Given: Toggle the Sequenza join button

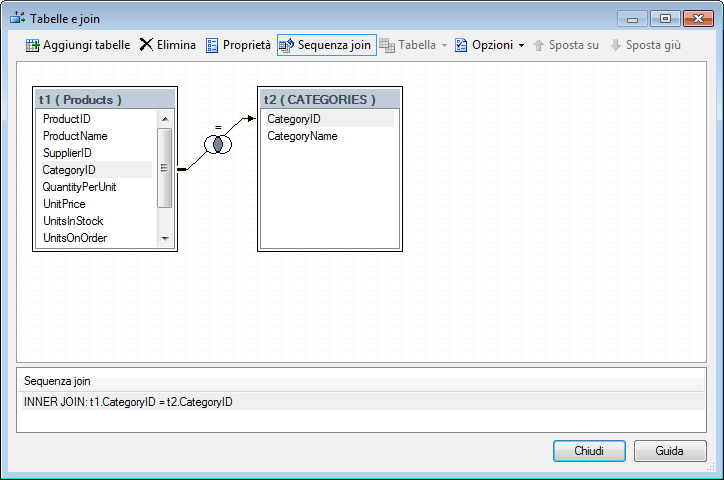Looking at the screenshot, I should pyautogui.click(x=326, y=45).
